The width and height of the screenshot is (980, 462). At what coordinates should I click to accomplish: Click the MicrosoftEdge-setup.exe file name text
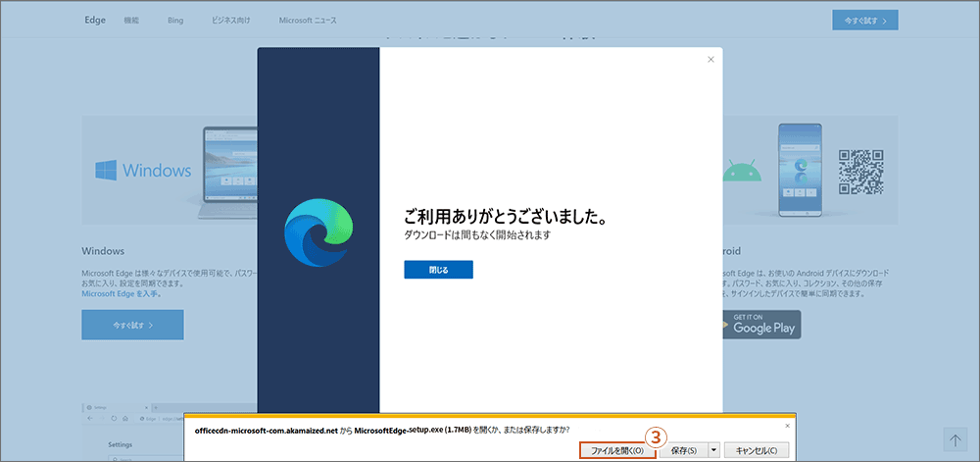click(399, 430)
